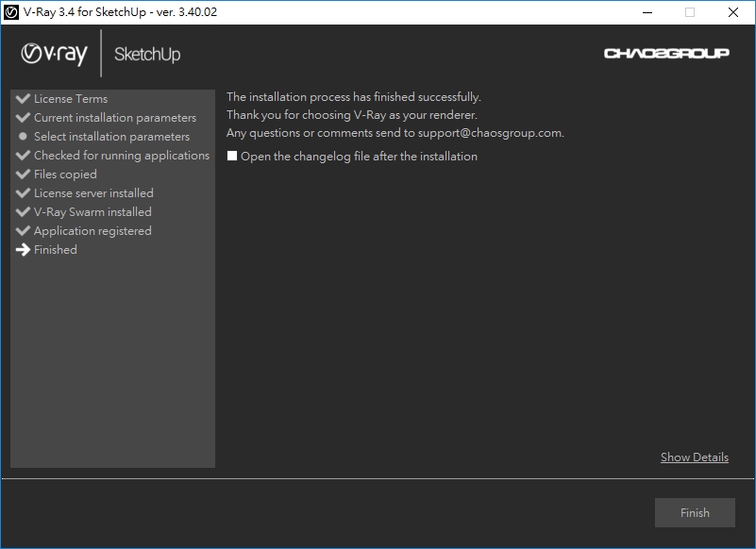756x549 pixels.
Task: Click checkmark beside License server installed
Action: pyautogui.click(x=23, y=192)
